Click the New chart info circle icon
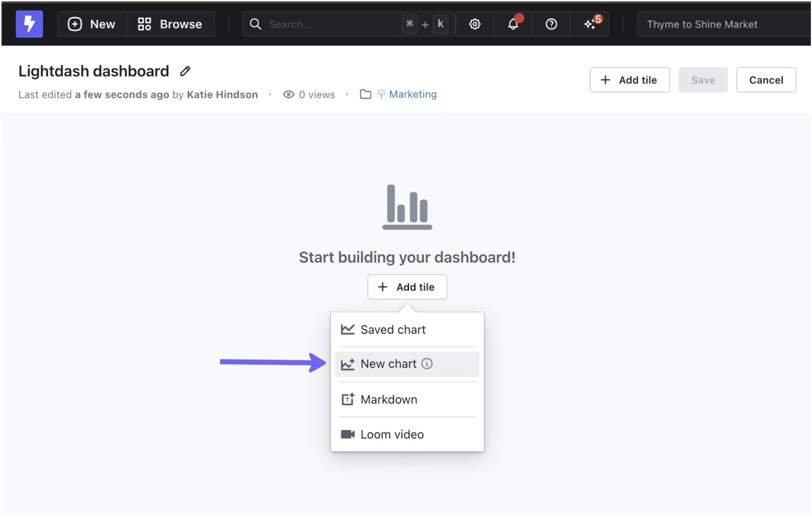Viewport: 812px width, 516px height. click(428, 364)
